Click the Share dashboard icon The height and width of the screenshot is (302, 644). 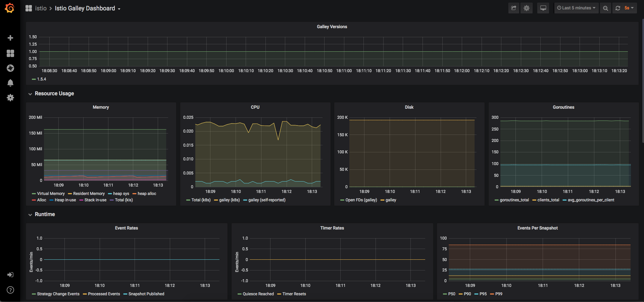tap(513, 8)
